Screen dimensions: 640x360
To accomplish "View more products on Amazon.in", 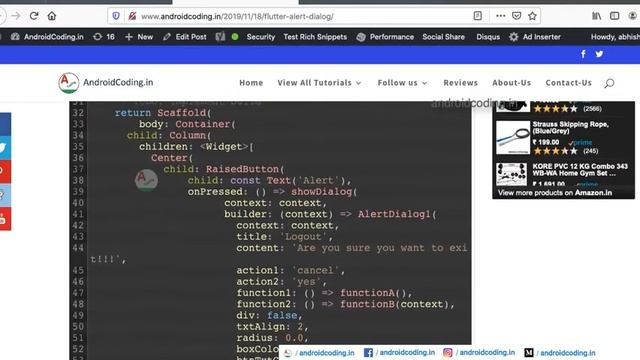I will 555,193.
